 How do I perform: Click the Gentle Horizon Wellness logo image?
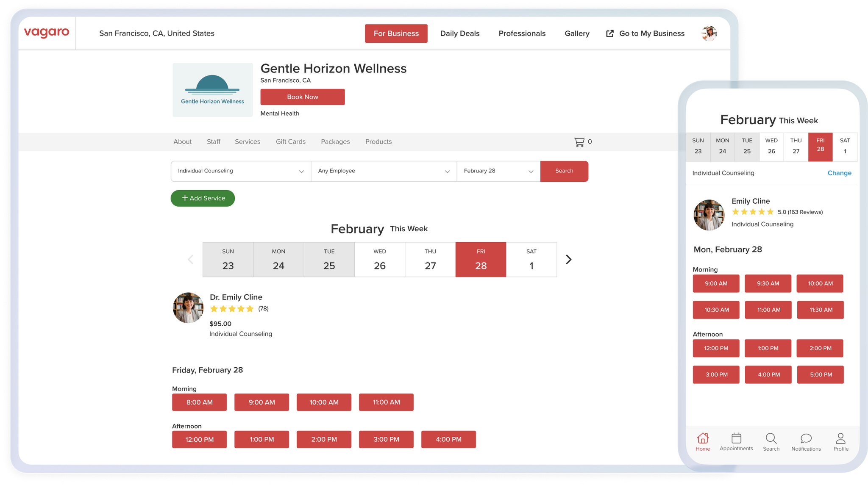(212, 90)
